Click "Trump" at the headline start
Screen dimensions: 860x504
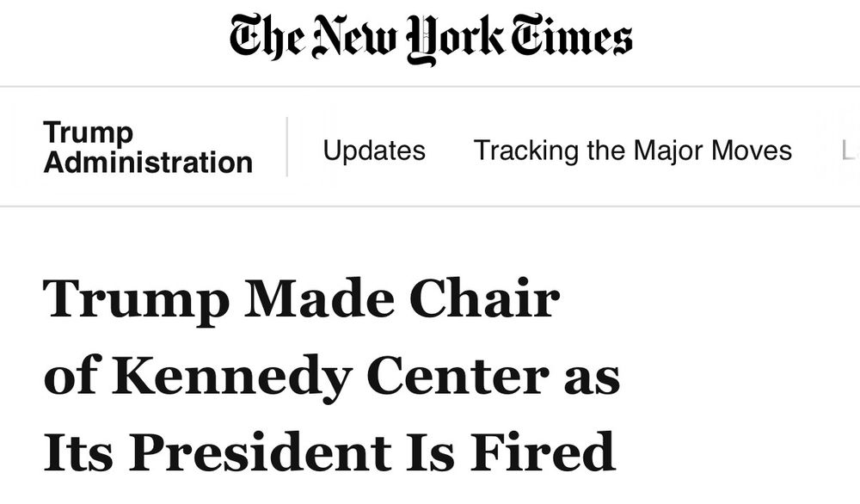(137, 302)
